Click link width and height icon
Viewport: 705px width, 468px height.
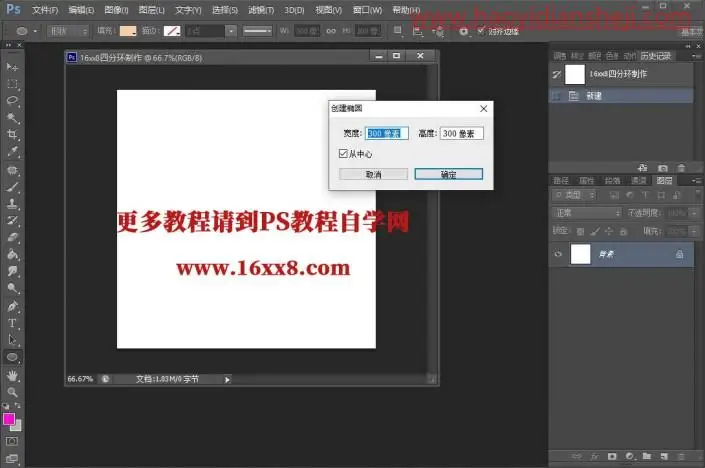(331, 31)
